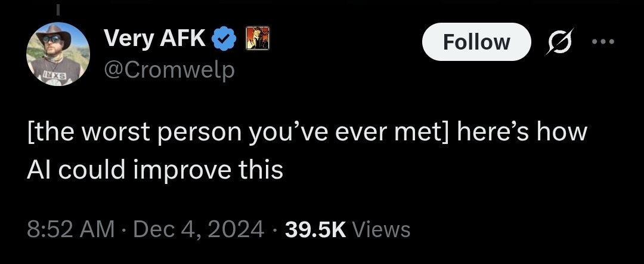The height and width of the screenshot is (264, 644).
Task: Click the thread connector line above avatar
Action: (58, 10)
